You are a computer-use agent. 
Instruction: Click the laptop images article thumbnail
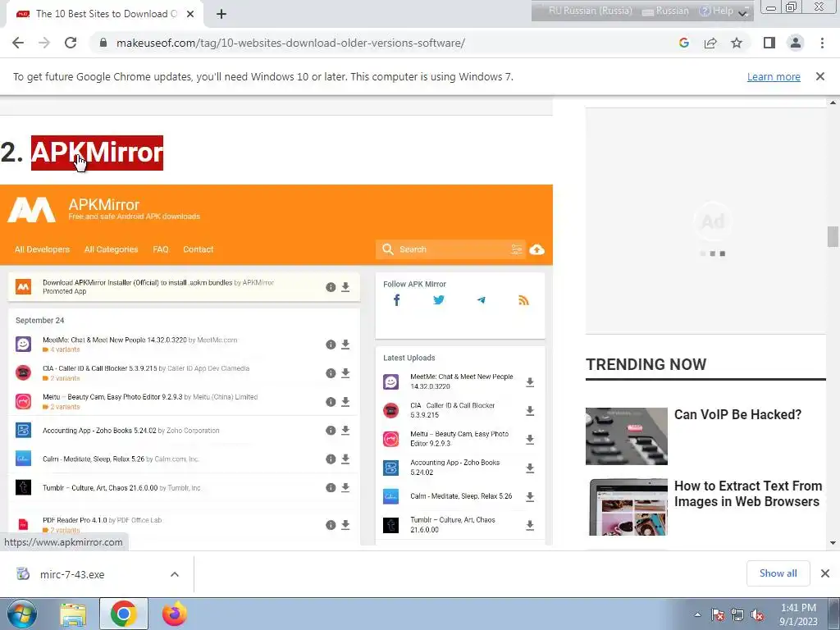point(628,507)
